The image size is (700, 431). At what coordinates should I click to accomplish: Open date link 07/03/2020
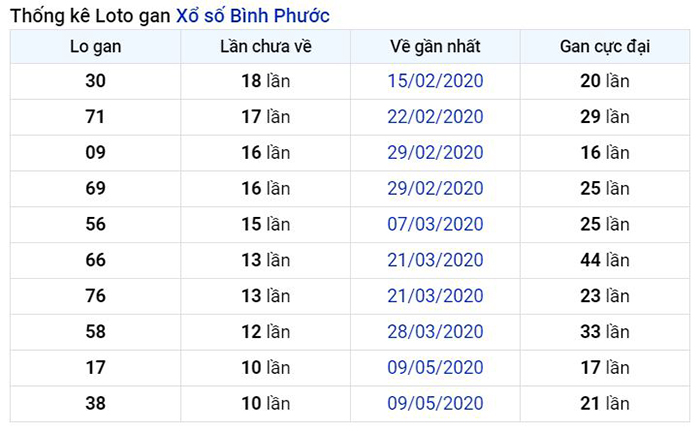(x=435, y=224)
